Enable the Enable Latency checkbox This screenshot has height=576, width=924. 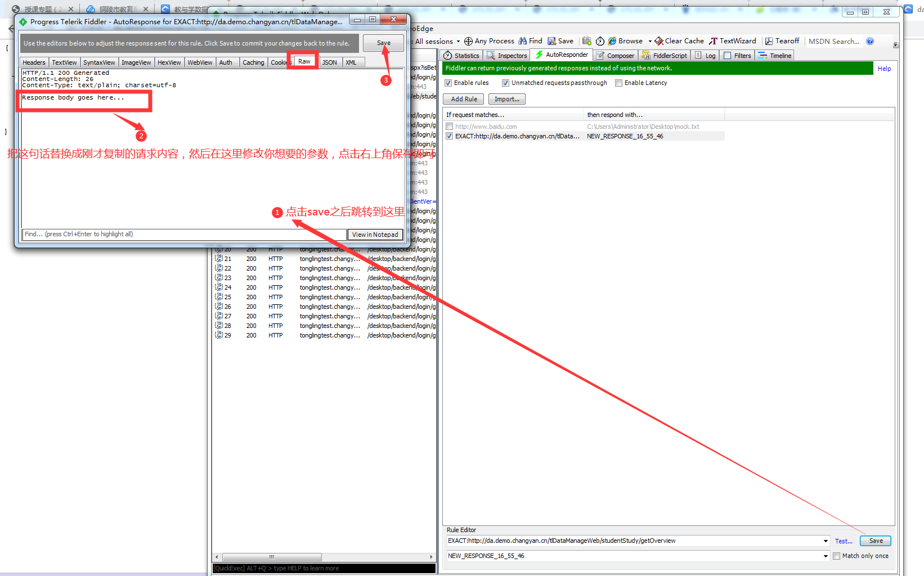(x=618, y=83)
